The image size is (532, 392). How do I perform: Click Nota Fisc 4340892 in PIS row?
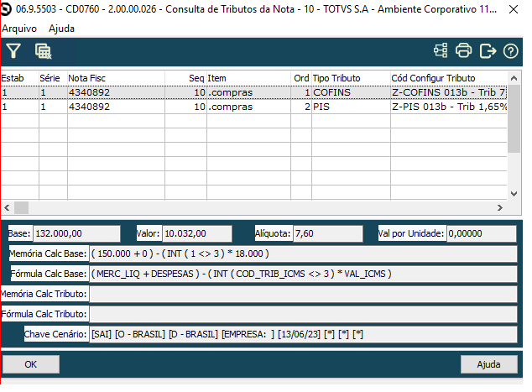point(116,107)
